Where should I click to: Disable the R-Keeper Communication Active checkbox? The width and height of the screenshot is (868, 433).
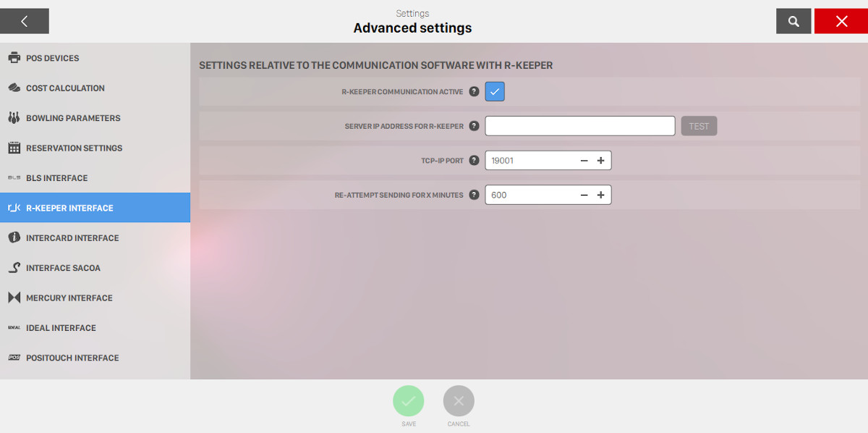[x=495, y=92]
